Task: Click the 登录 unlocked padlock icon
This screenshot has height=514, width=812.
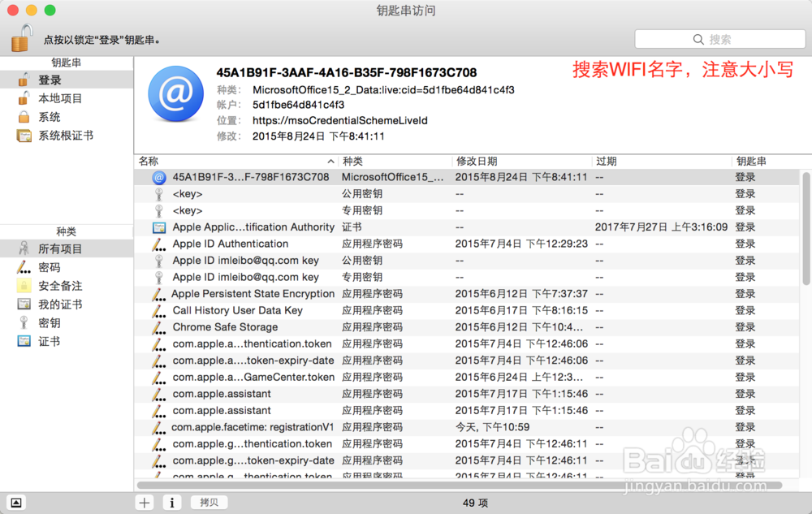Action: coord(24,80)
